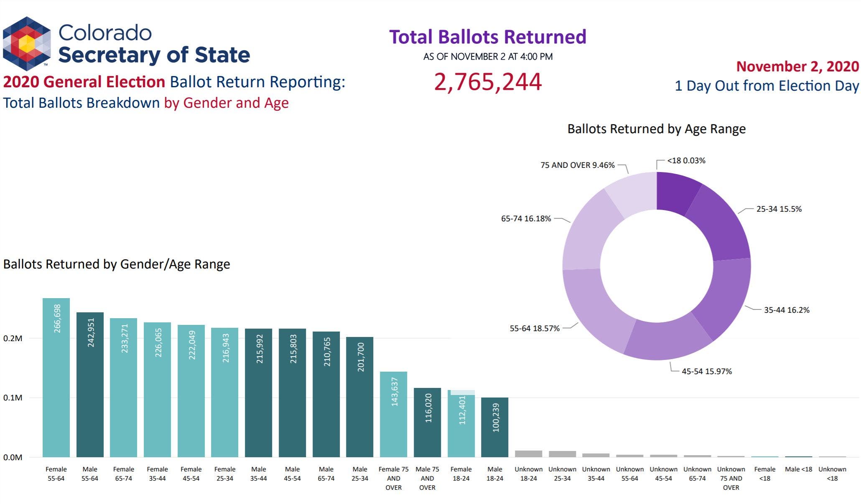Select the Female 55-64 bar showing 266,698
Image resolution: width=861 pixels, height=504 pixels.
coord(56,377)
